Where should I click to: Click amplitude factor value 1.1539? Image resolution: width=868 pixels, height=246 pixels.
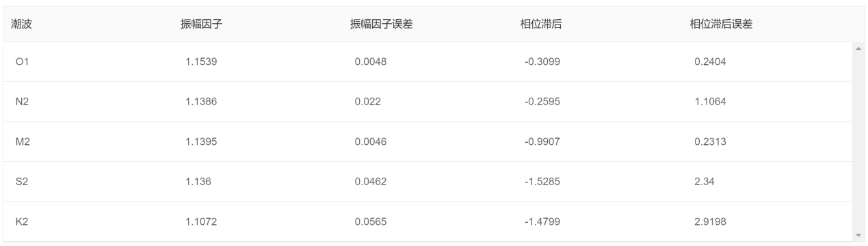click(201, 62)
